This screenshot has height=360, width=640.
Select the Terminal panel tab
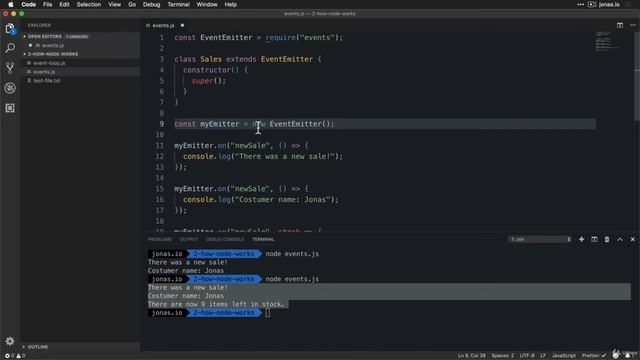pyautogui.click(x=263, y=239)
